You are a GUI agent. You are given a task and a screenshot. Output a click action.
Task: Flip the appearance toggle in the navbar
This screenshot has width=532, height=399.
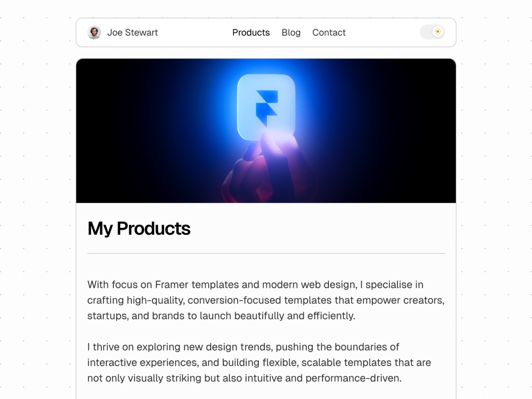click(x=432, y=32)
